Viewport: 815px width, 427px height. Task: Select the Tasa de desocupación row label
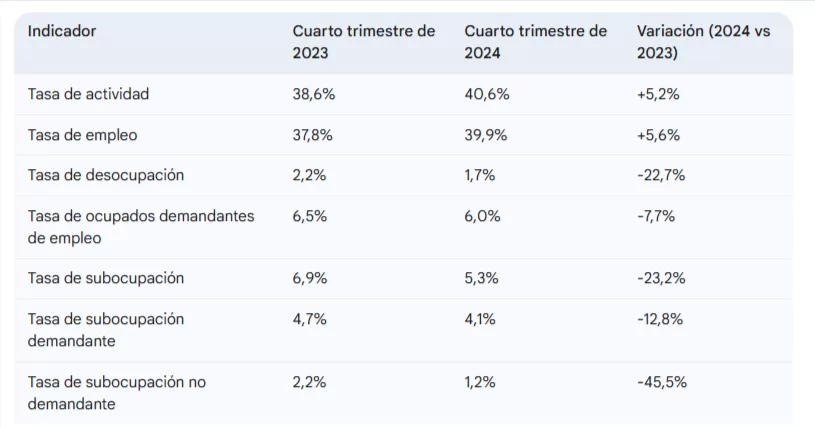[106, 175]
